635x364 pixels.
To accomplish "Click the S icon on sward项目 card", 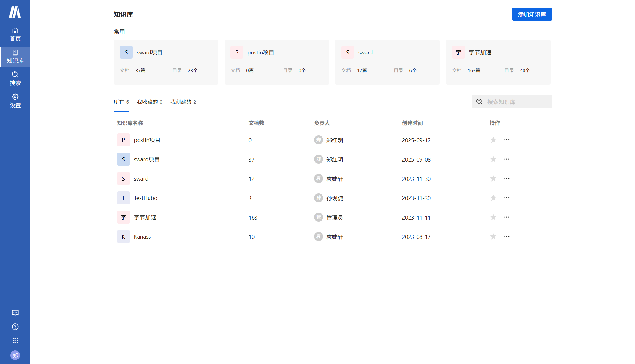I will tap(126, 52).
